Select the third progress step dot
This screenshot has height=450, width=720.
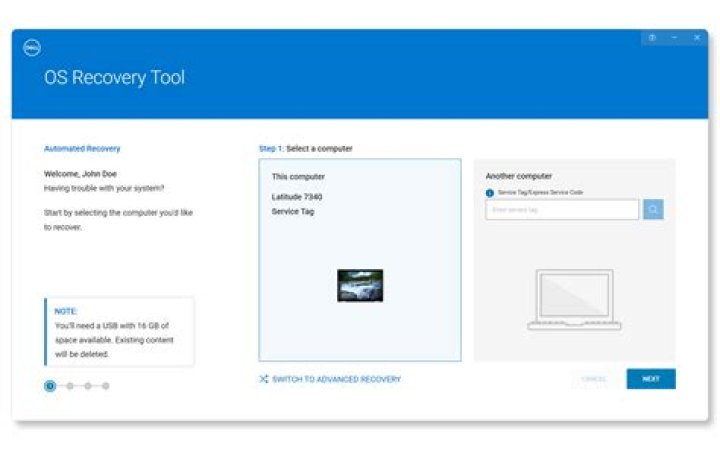(x=88, y=386)
